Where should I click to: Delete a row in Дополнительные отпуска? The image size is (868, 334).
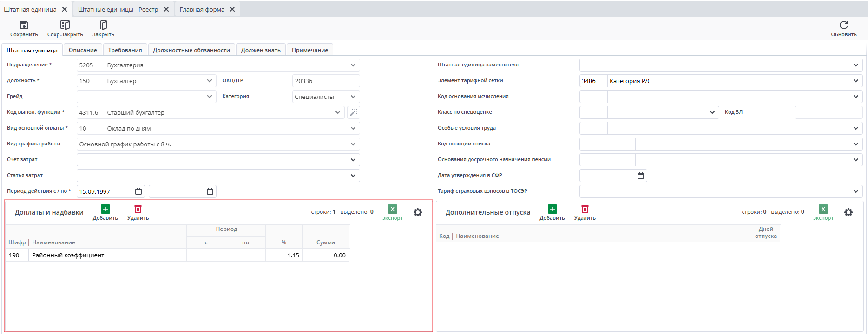pos(585,213)
